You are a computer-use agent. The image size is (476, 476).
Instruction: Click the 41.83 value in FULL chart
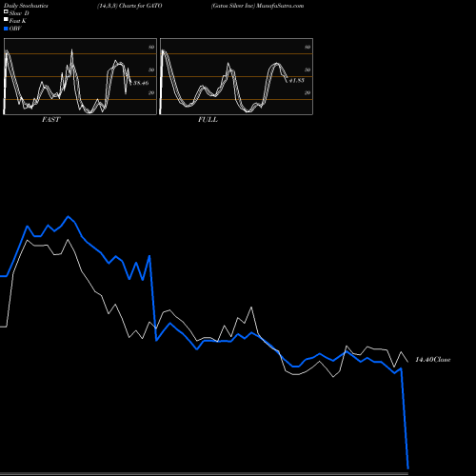pyautogui.click(x=297, y=80)
